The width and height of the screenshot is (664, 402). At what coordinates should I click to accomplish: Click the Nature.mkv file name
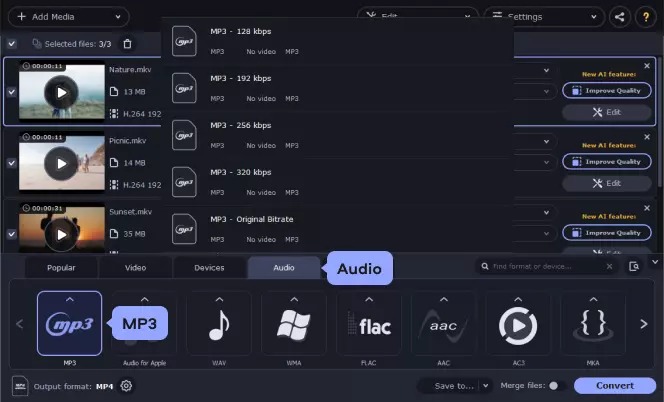[x=130, y=69]
